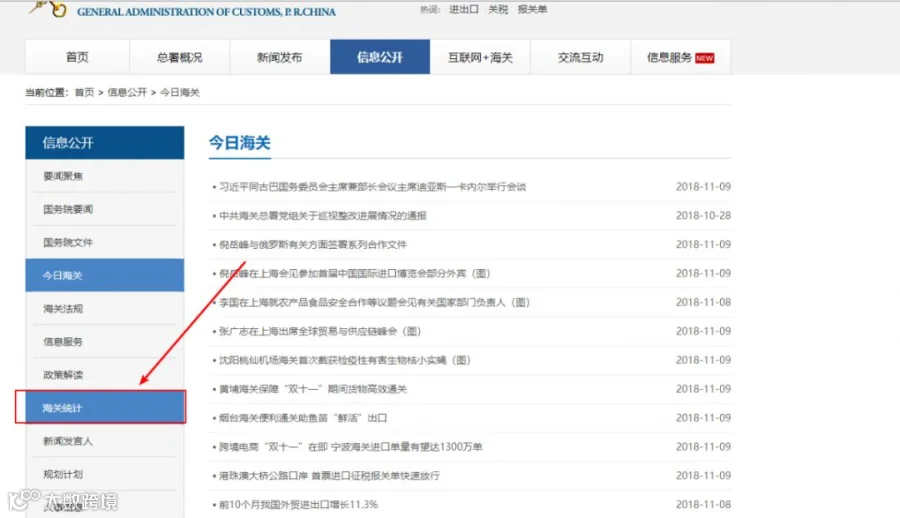Click the red NEW badge icon
This screenshot has height=518, width=900.
coord(704,58)
